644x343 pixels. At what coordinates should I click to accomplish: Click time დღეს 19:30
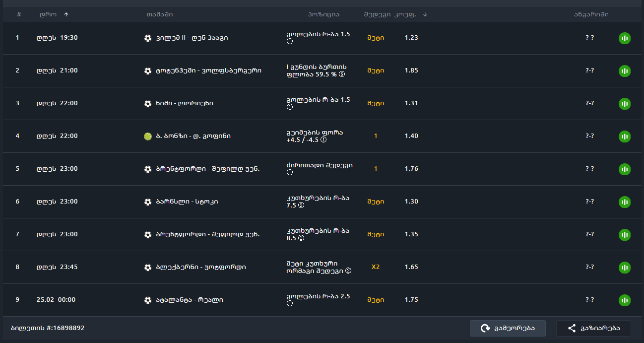pos(57,38)
